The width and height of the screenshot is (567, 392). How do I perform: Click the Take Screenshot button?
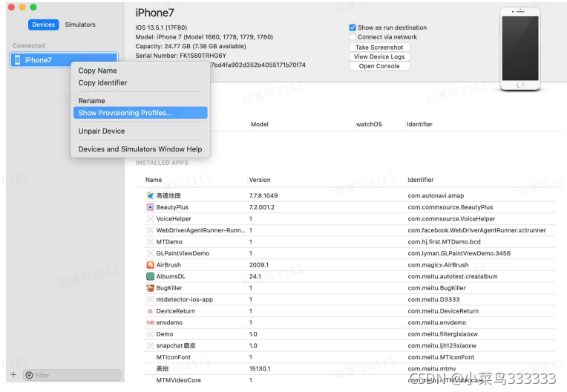(x=379, y=48)
